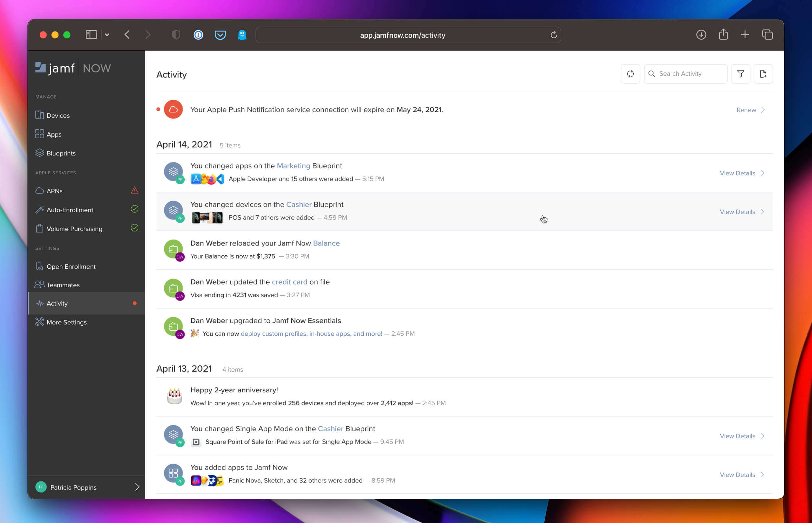Click the apps grid icon on added apps entry

click(173, 473)
